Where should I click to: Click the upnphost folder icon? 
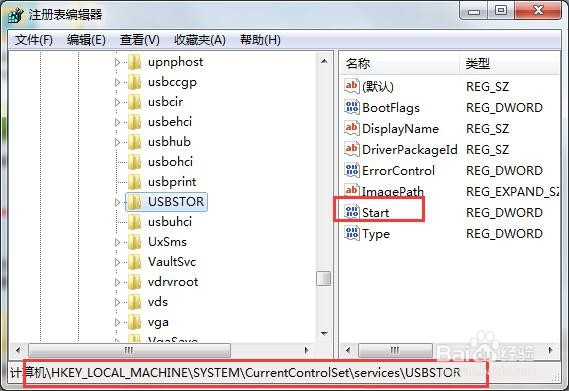[x=135, y=62]
